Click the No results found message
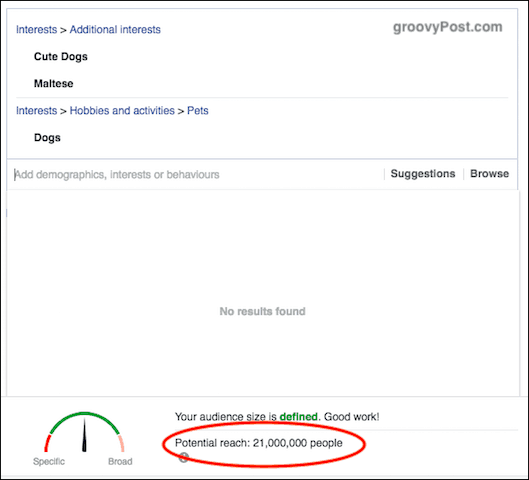 click(262, 311)
